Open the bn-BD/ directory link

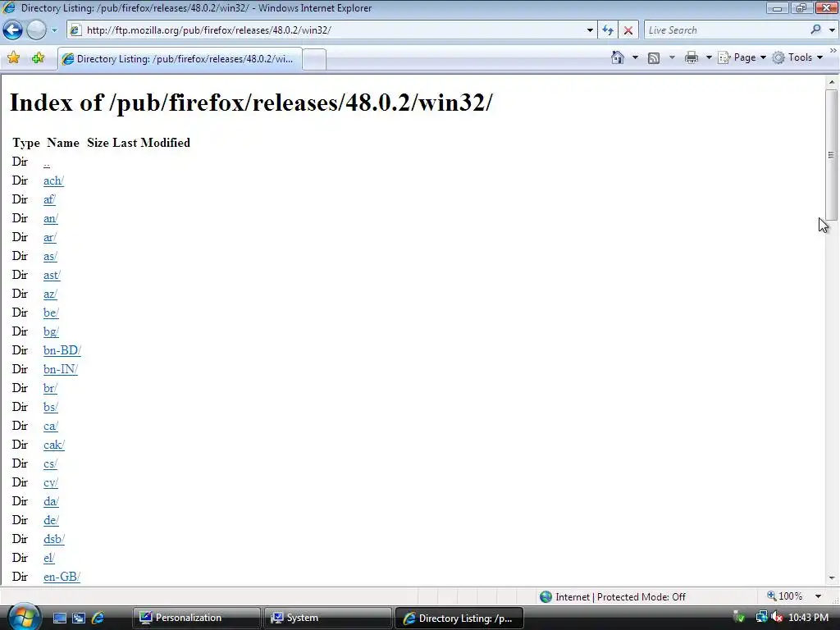(x=62, y=350)
